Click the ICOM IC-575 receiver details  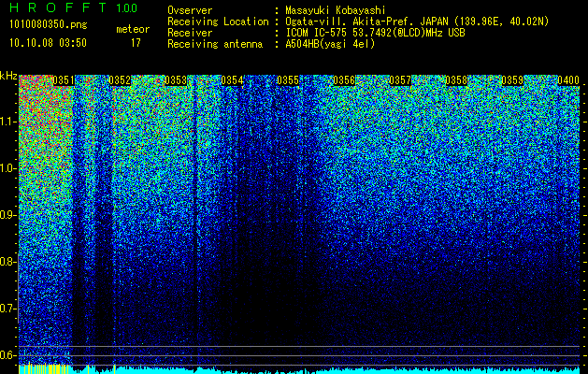(x=376, y=33)
